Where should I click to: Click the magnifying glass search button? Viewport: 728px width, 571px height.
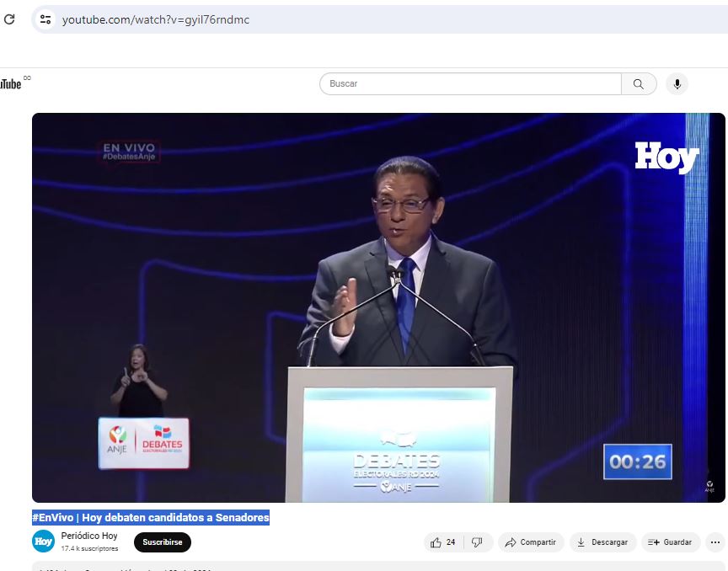[x=639, y=84]
